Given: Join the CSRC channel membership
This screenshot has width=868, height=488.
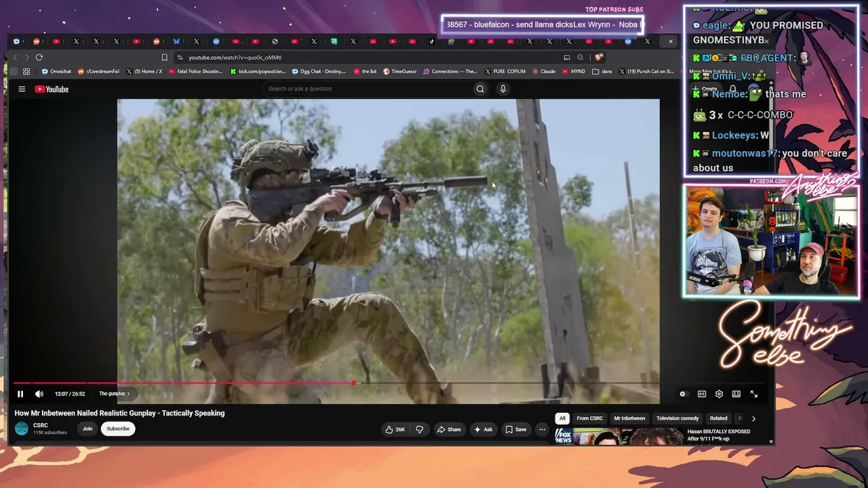Looking at the screenshot, I should tap(87, 428).
